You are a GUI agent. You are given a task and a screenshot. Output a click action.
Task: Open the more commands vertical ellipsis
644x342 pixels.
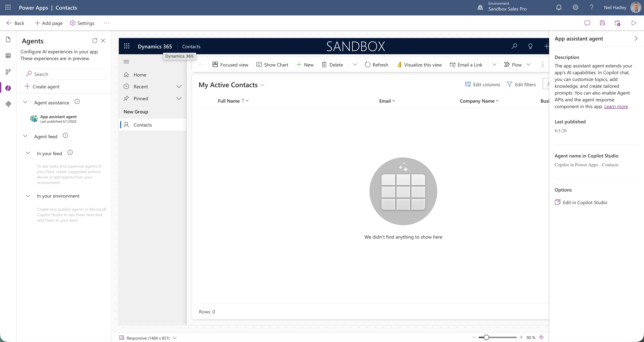543,64
